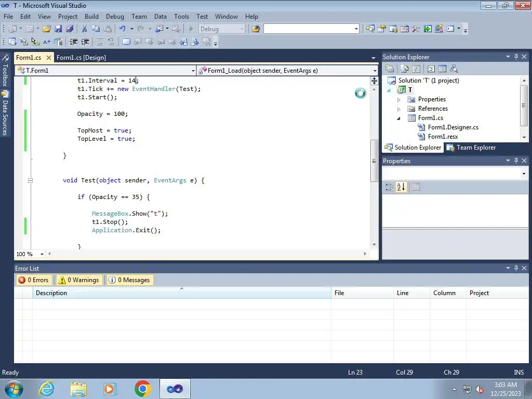Open the Debug menu
This screenshot has width=532, height=399.
(x=115, y=16)
